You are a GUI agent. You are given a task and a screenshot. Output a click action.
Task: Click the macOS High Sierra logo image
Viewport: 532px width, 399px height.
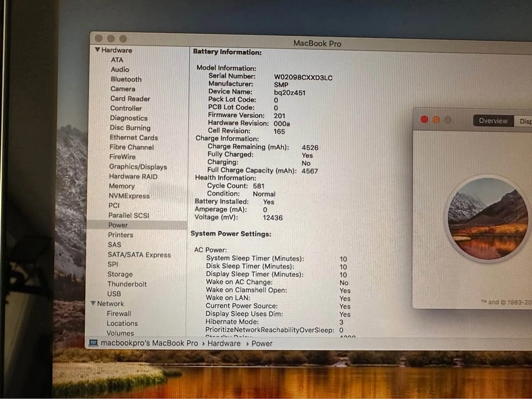tap(488, 218)
